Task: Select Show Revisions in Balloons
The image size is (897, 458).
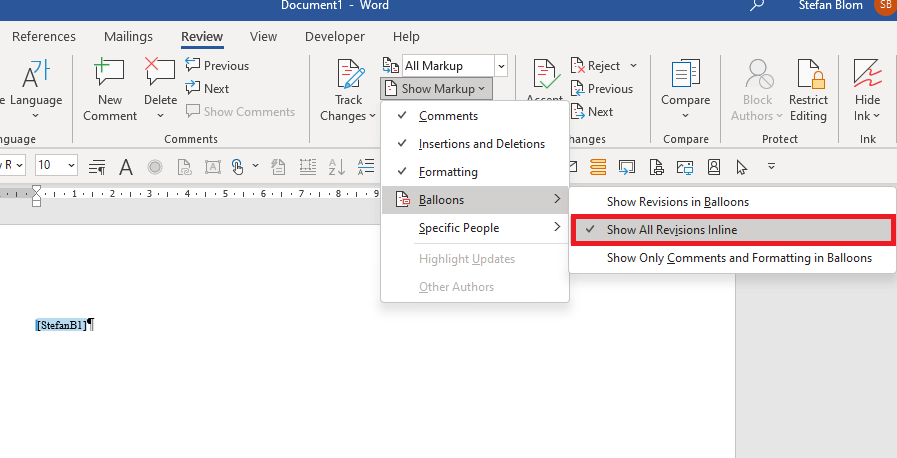Action: tap(732, 202)
